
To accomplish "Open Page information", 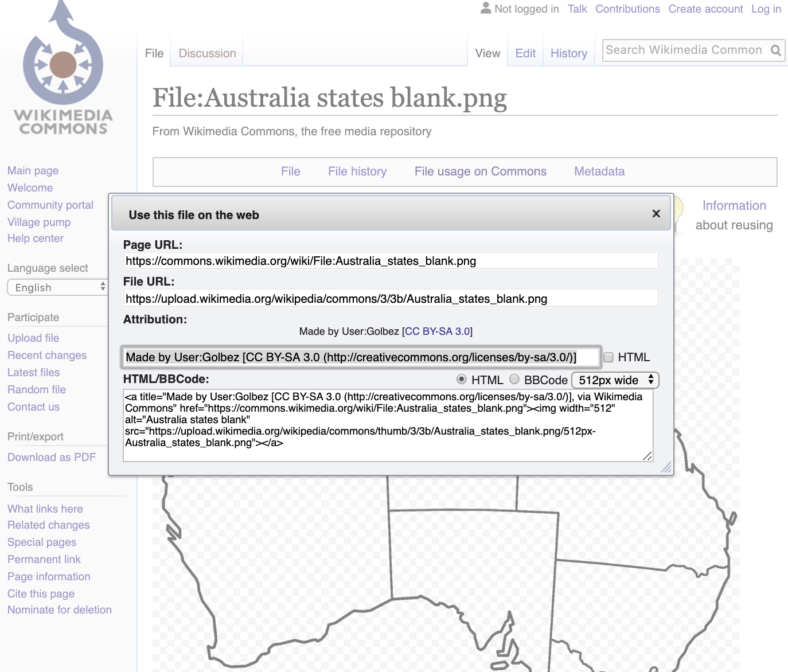I will [x=49, y=576].
